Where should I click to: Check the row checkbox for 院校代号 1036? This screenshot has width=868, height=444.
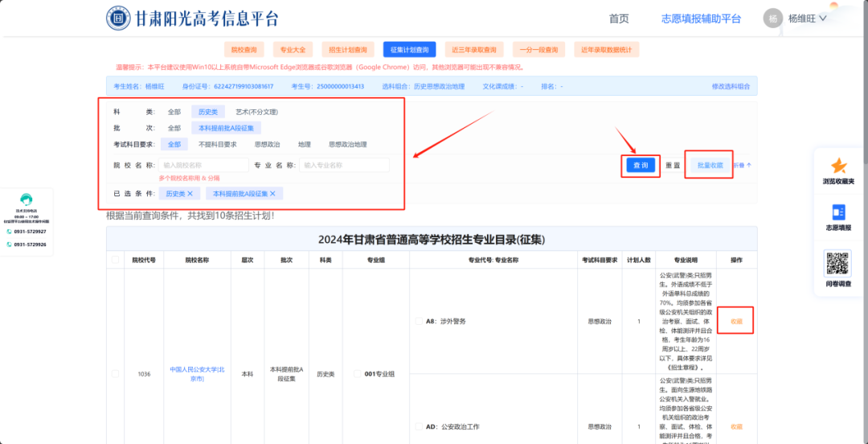(115, 373)
